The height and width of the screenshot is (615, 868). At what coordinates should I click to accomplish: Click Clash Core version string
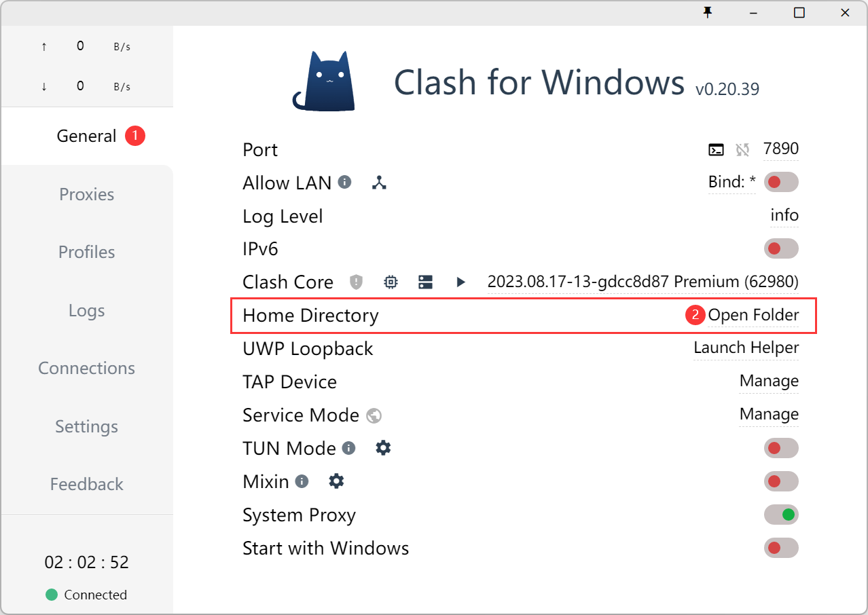pyautogui.click(x=643, y=282)
